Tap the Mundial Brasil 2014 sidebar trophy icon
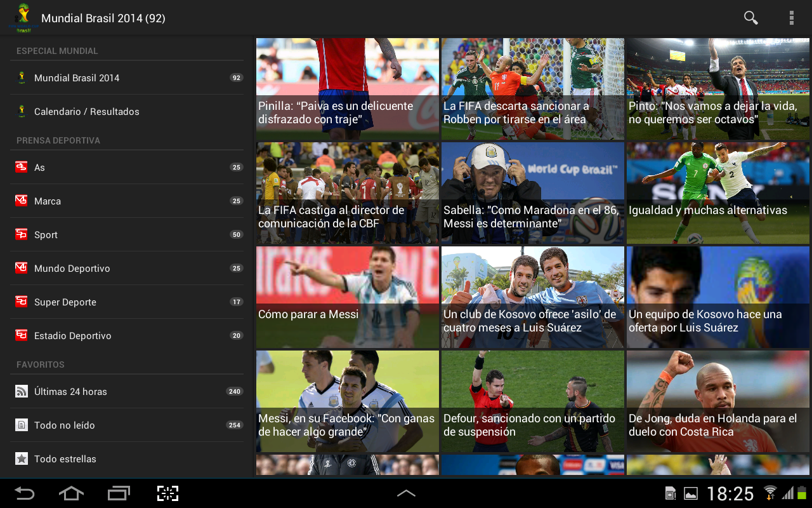The image size is (812, 508). pyautogui.click(x=22, y=77)
